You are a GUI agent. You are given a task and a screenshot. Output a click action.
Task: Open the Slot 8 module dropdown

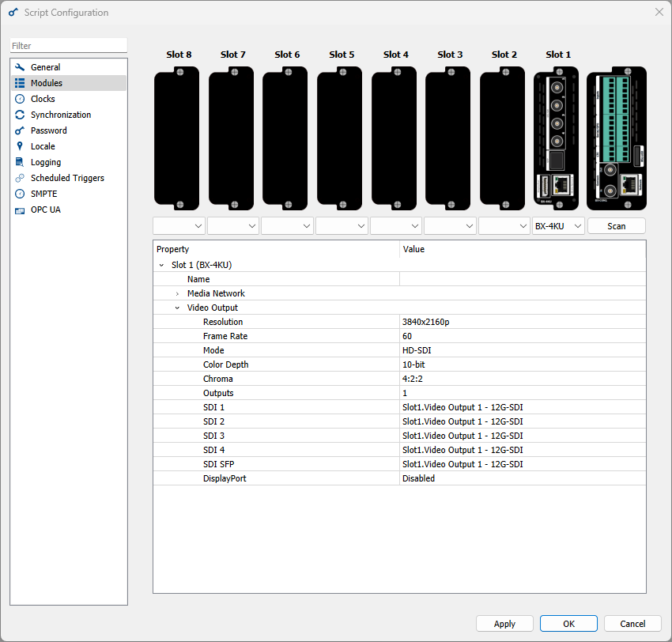coord(179,226)
